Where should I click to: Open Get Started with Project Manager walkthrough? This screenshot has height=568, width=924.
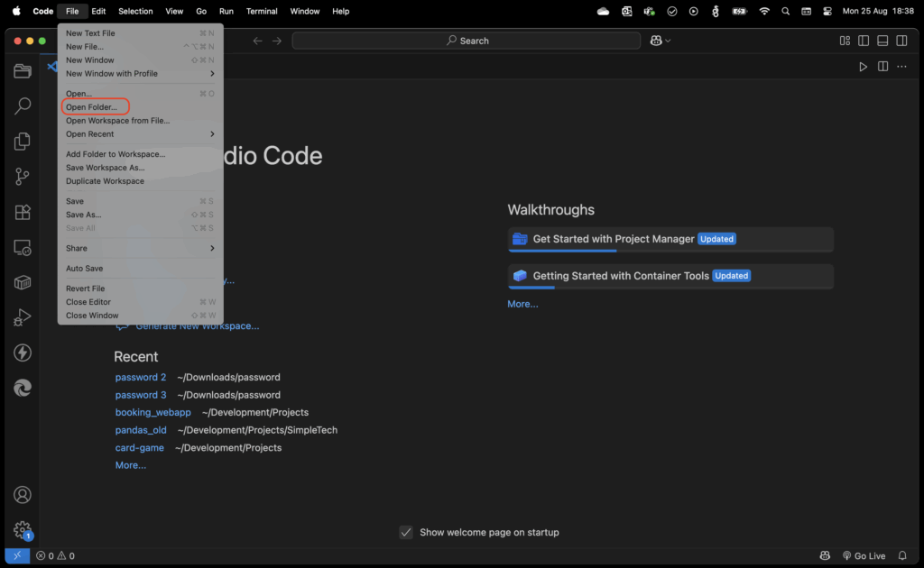tap(670, 239)
